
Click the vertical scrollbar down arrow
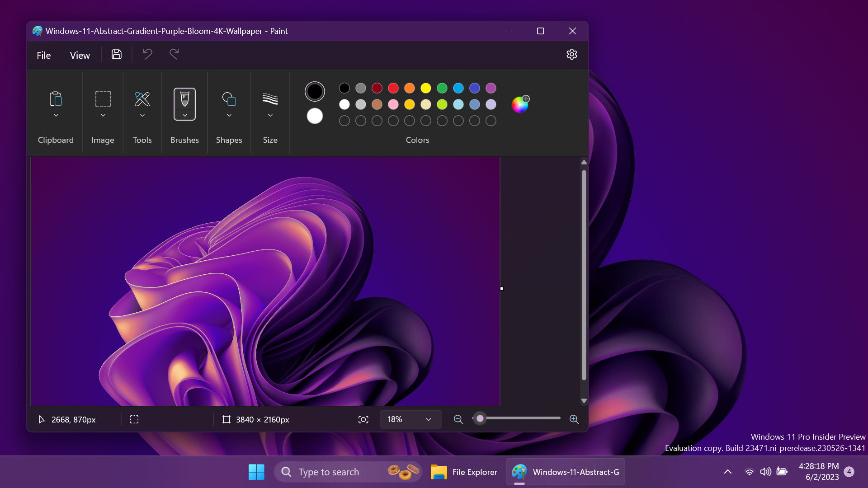coord(584,401)
